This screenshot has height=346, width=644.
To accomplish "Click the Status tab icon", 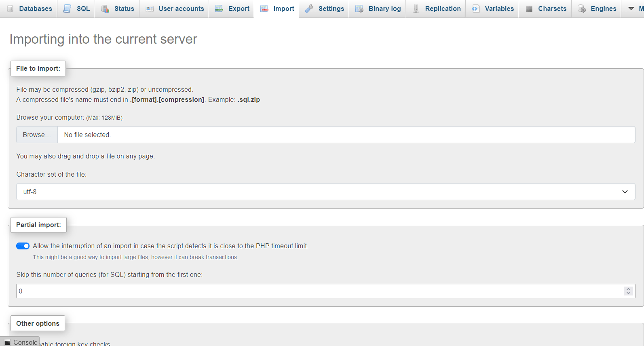I will pos(105,8).
